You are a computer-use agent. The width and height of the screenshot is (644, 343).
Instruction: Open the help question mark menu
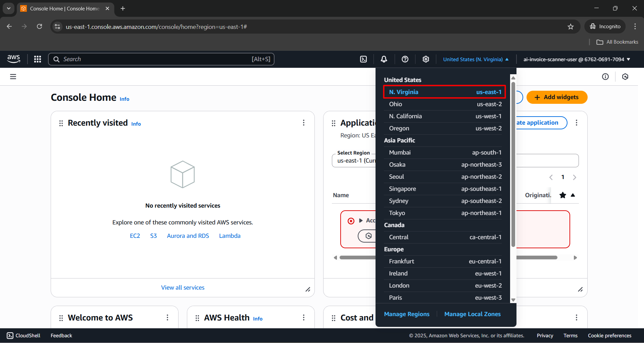tap(405, 59)
